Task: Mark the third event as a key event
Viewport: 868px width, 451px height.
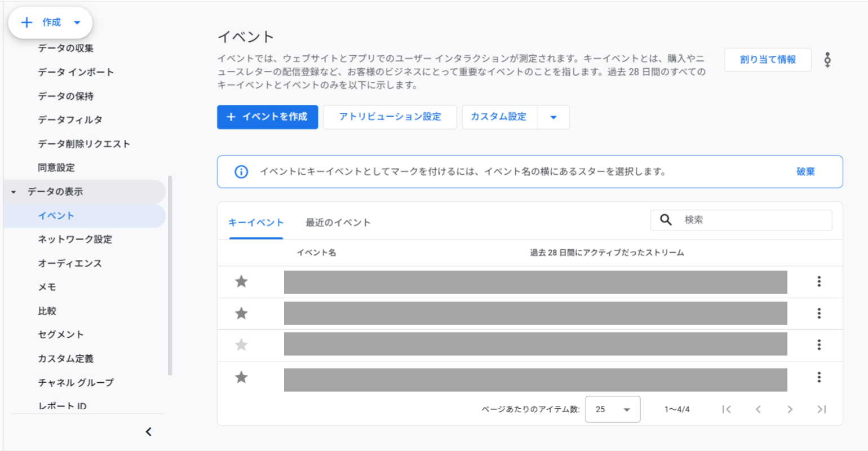Action: (241, 344)
